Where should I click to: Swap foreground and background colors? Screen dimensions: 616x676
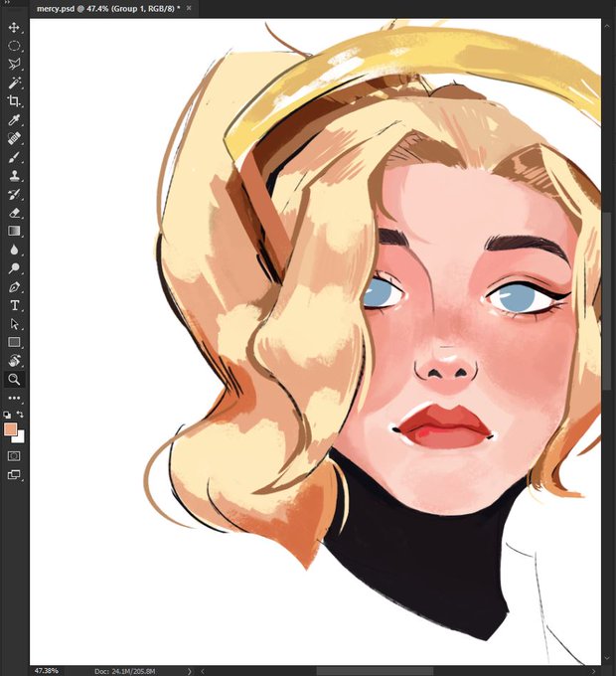(x=20, y=415)
